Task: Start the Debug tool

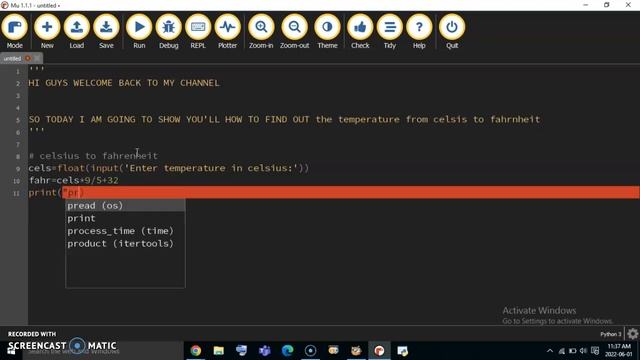Action: pos(169,31)
